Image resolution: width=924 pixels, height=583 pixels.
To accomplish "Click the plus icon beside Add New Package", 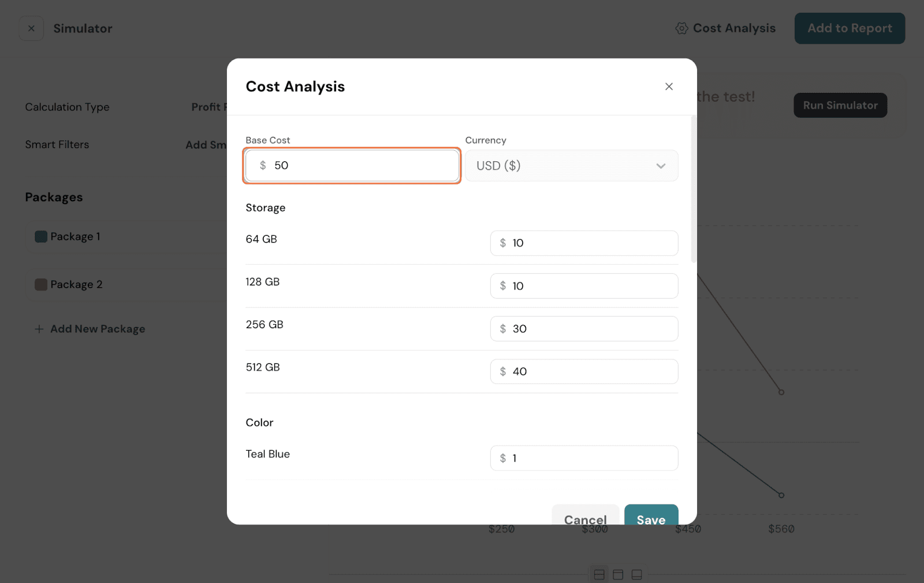I will [x=39, y=329].
